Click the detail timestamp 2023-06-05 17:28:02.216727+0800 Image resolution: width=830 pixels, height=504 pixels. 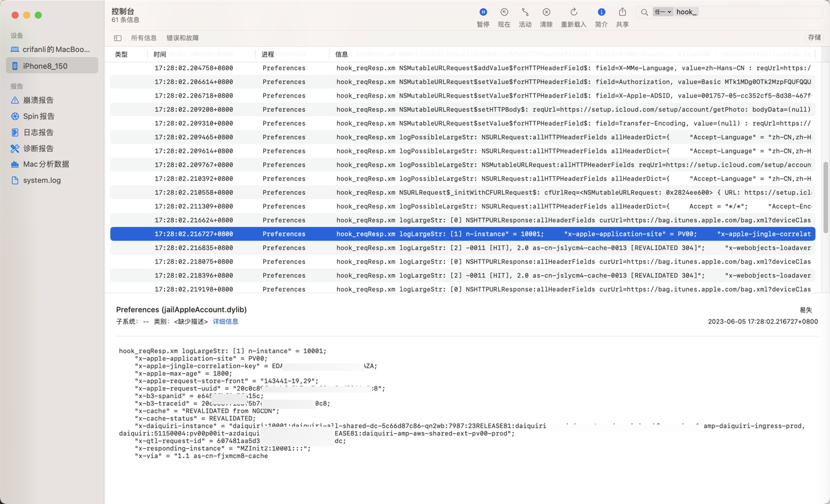(x=762, y=322)
